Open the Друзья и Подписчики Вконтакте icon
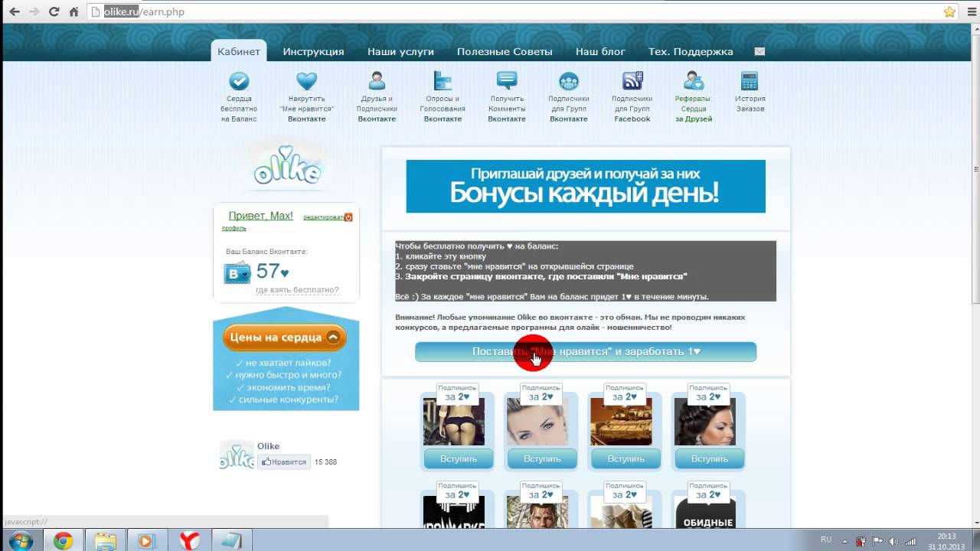 coord(377,81)
